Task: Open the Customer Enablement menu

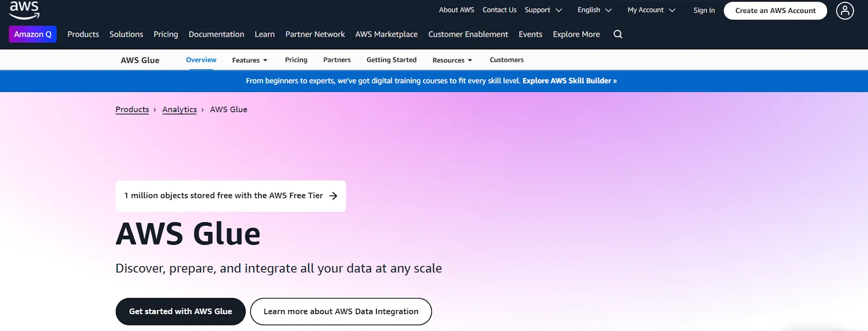Action: (468, 34)
